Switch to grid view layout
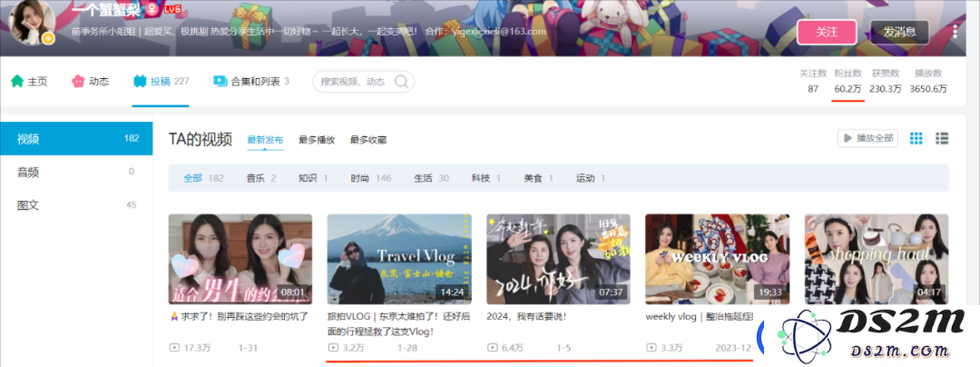This screenshot has width=980, height=367. [916, 138]
